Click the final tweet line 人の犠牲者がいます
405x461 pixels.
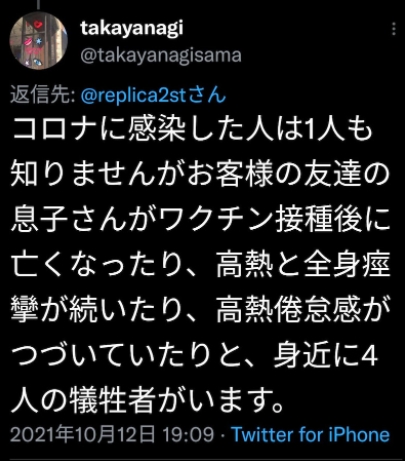[148, 400]
